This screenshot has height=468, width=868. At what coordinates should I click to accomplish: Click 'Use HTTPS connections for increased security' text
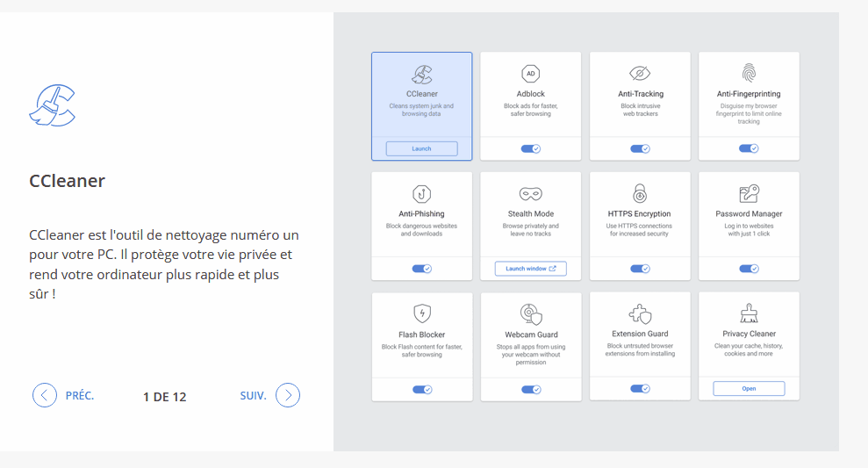(639, 230)
